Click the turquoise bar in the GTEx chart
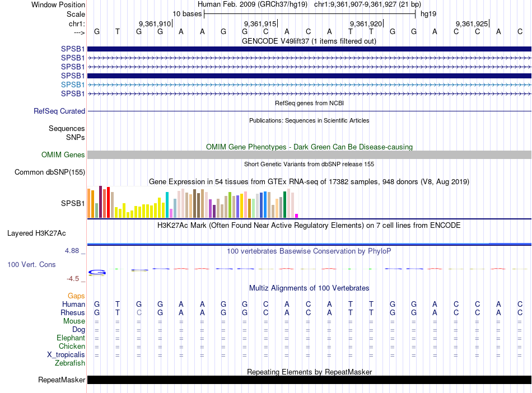 167,205
